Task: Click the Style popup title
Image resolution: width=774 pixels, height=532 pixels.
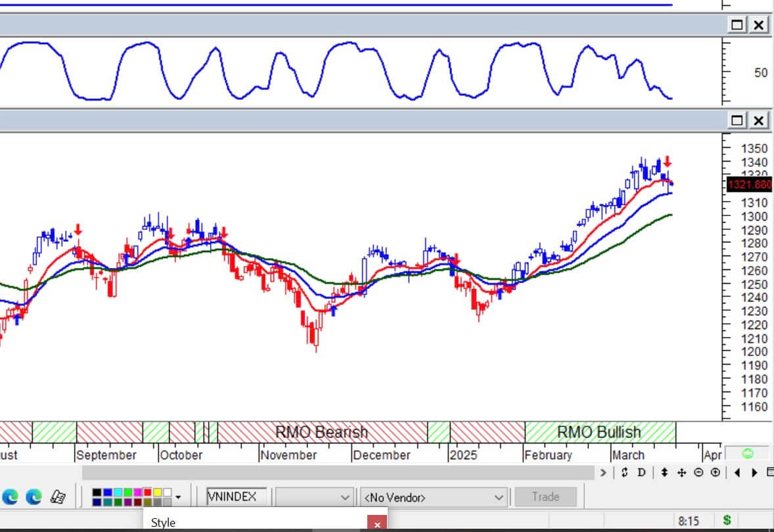Action: [163, 523]
